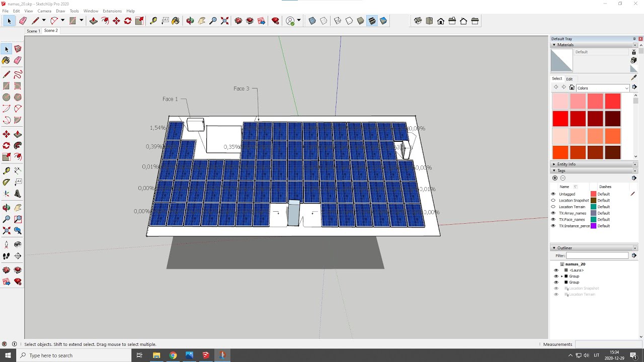
Task: Hide the TX:Array_names tag
Action: click(553, 213)
